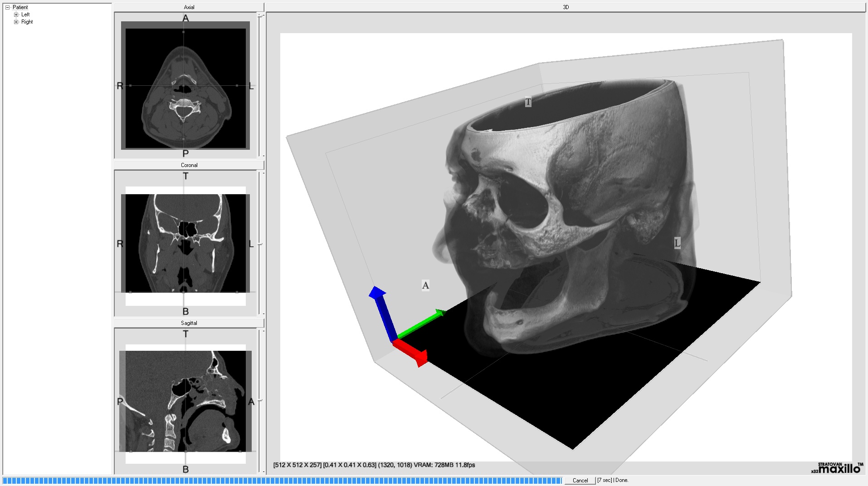Click the A orientation marker in 3D view

[425, 285]
